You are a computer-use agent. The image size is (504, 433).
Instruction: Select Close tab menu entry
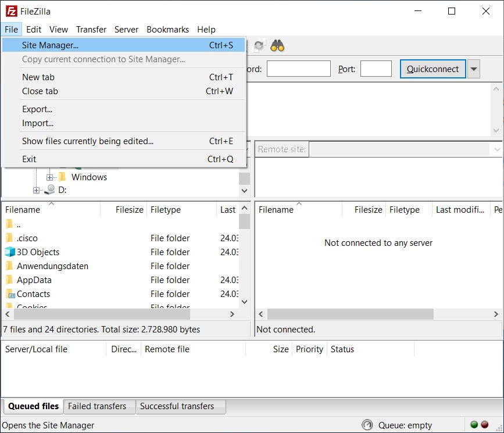(124, 91)
